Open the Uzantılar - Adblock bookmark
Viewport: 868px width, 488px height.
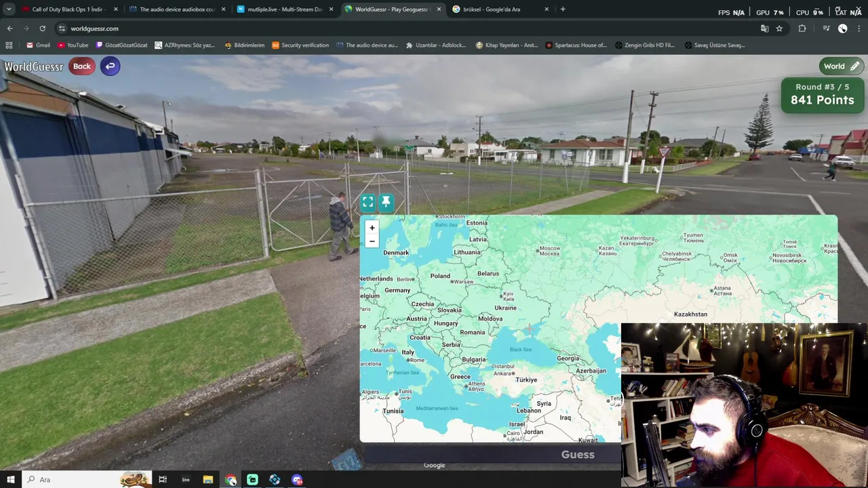click(436, 45)
